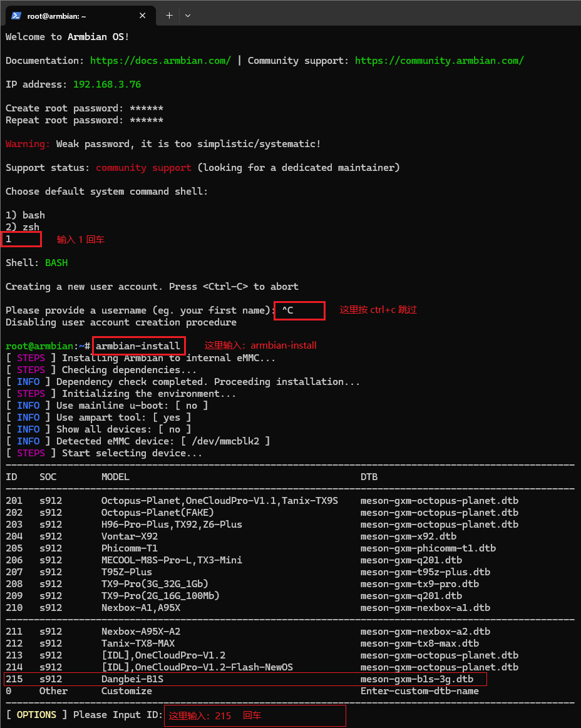
Task: Click the meson-gxm-tx8-max.dtb filename
Action: point(419,643)
